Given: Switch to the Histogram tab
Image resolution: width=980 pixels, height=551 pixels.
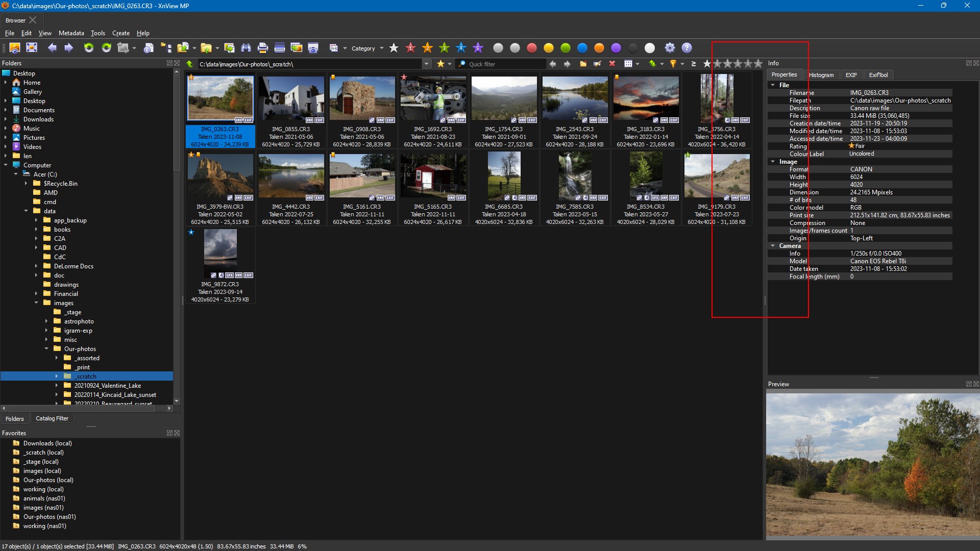Looking at the screenshot, I should (x=821, y=75).
